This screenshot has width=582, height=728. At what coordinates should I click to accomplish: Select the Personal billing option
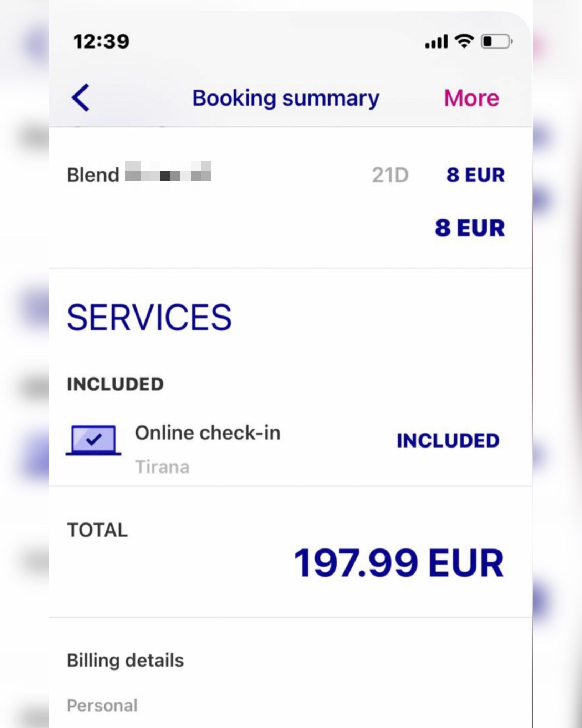[x=102, y=706]
